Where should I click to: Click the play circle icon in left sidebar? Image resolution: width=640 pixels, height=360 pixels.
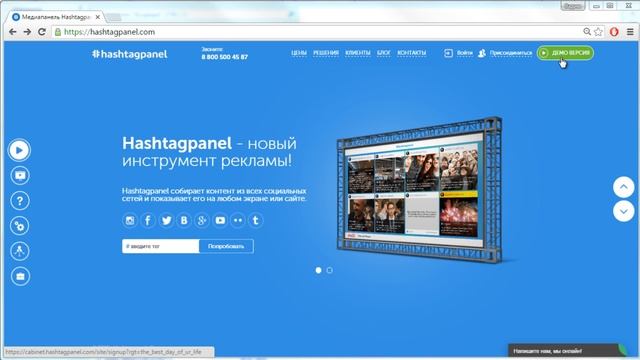(19, 150)
